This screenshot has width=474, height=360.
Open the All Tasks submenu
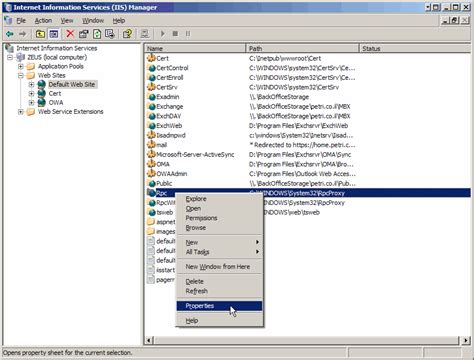pyautogui.click(x=219, y=252)
